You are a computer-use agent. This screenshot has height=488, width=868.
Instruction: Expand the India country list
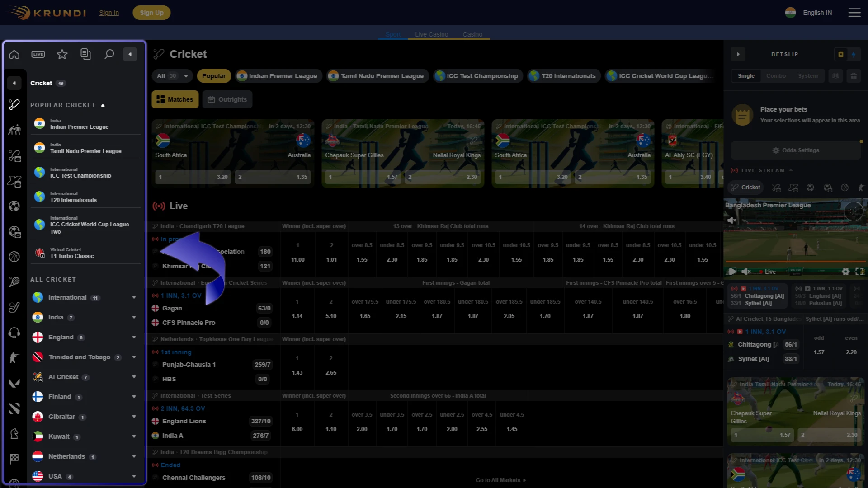134,317
